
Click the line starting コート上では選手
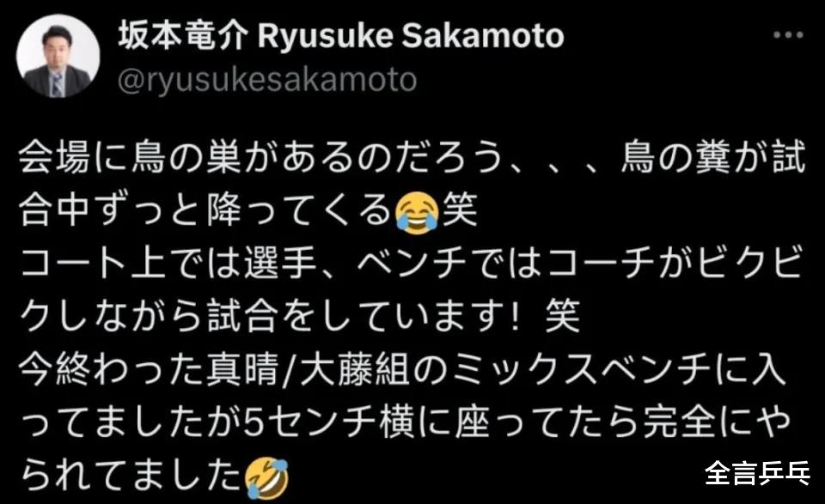pyautogui.click(x=412, y=264)
